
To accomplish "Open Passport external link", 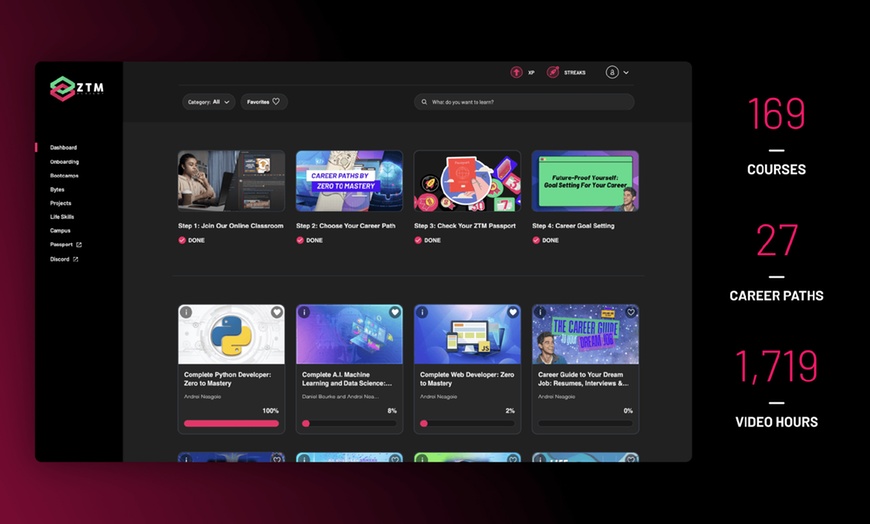I will [x=65, y=245].
